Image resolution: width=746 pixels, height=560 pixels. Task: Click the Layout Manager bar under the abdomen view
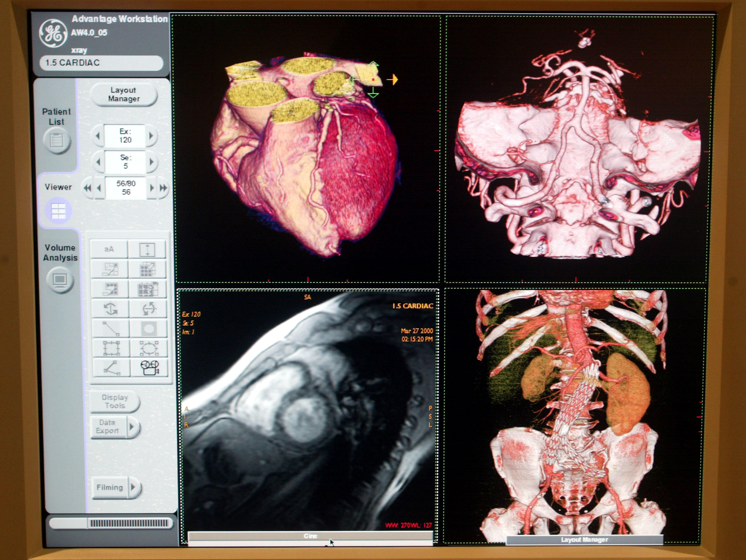pyautogui.click(x=584, y=539)
